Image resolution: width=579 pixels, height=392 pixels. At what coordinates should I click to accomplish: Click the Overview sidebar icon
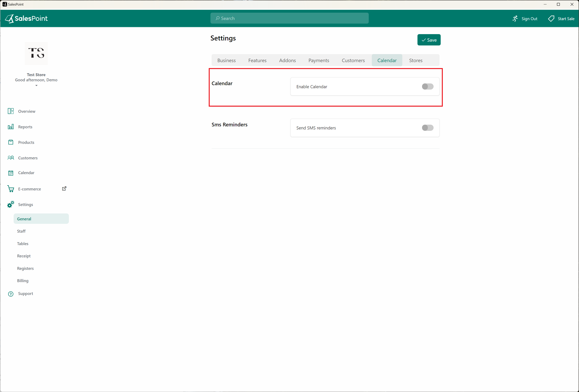point(11,111)
